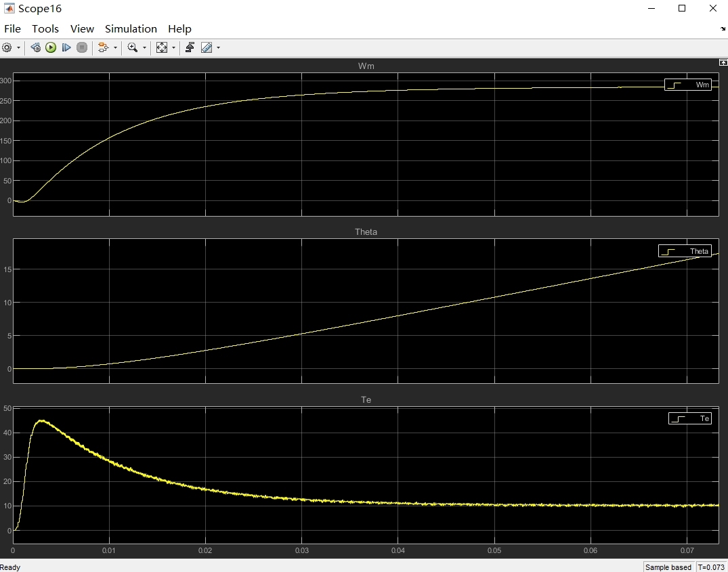Image resolution: width=728 pixels, height=572 pixels.
Task: Open the stepping options (step back) icon
Action: (35, 47)
